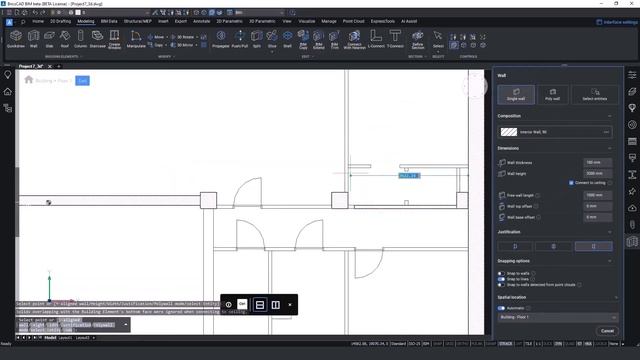Toggle Snap to walls detected from point clouds
The image size is (640, 360).
coord(501,285)
